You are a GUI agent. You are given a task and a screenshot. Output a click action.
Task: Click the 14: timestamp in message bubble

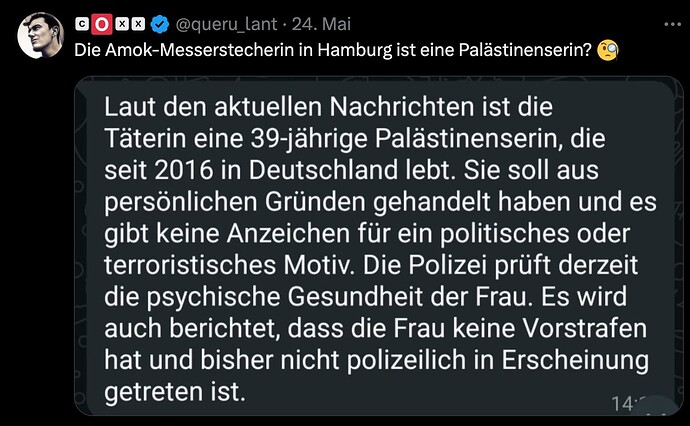(x=625, y=402)
